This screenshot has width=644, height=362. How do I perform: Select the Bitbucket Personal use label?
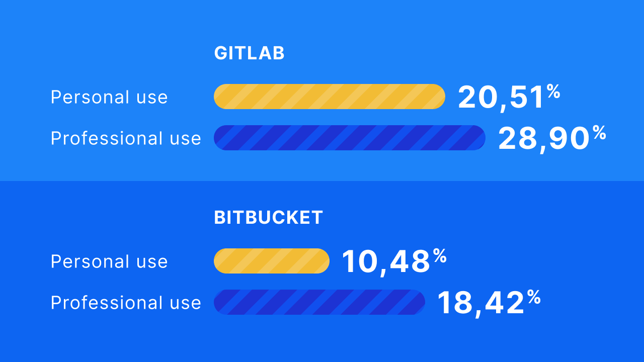(x=109, y=261)
